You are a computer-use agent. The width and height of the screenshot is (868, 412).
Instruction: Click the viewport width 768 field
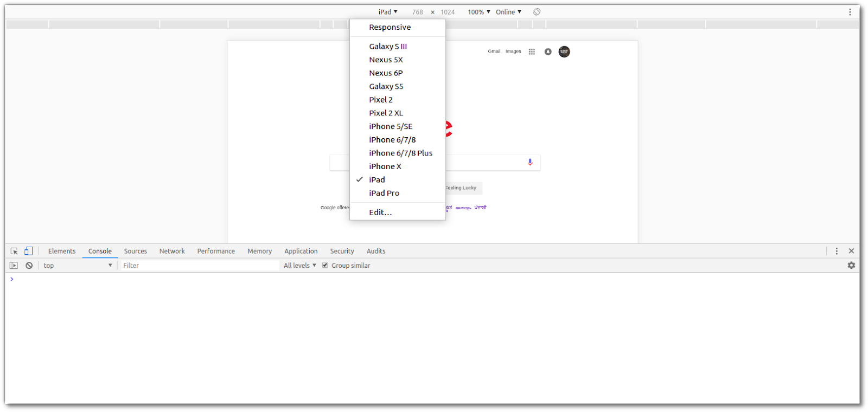[x=418, y=12]
